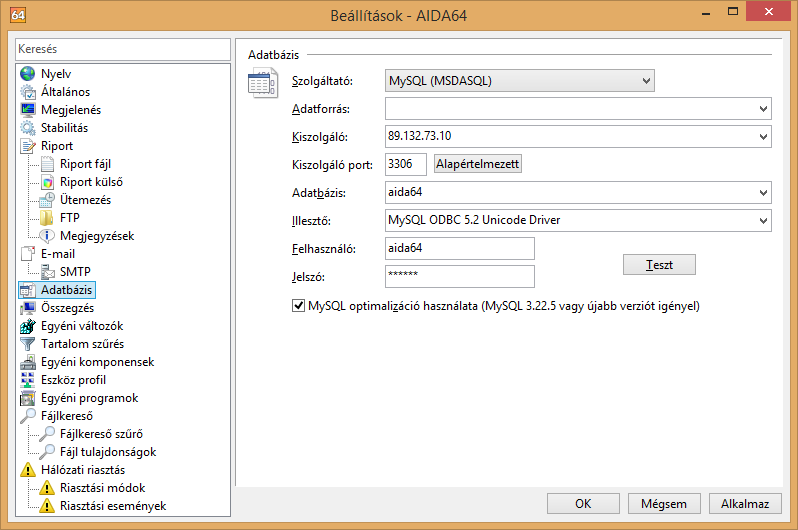Click the Fájlkereső szűrő magnifier icon
This screenshot has height=530, width=798.
tap(47, 434)
